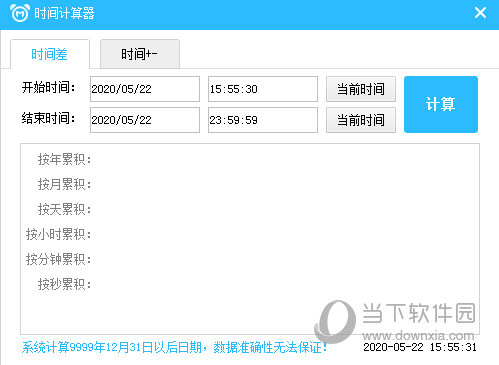This screenshot has width=499, height=365.
Task: Set end time using 当前时间 button
Action: tap(361, 120)
